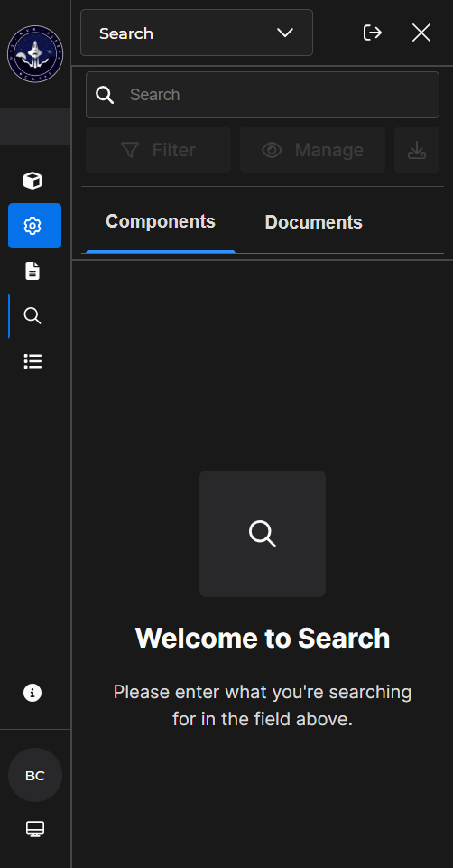Screen dimensions: 453x868
Task: Click the monitor display icon at bottom
Action: point(35,828)
